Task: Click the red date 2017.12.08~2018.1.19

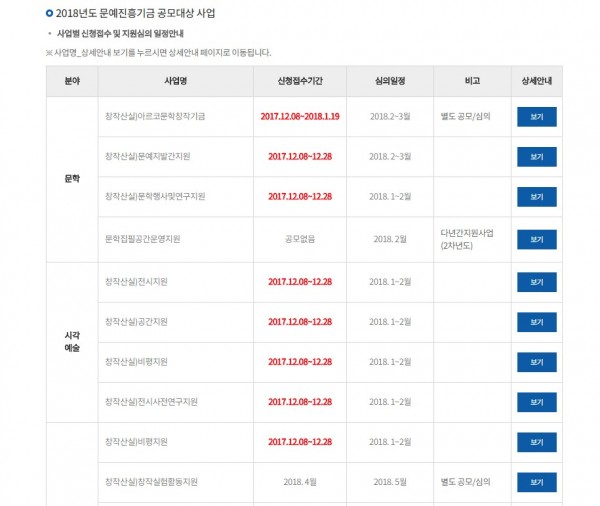Action: (300, 116)
